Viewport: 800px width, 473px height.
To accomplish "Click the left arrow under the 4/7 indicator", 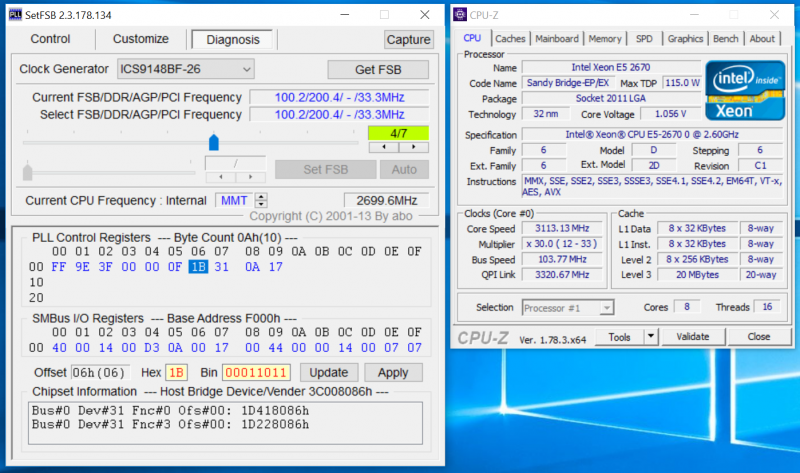I will pyautogui.click(x=384, y=147).
